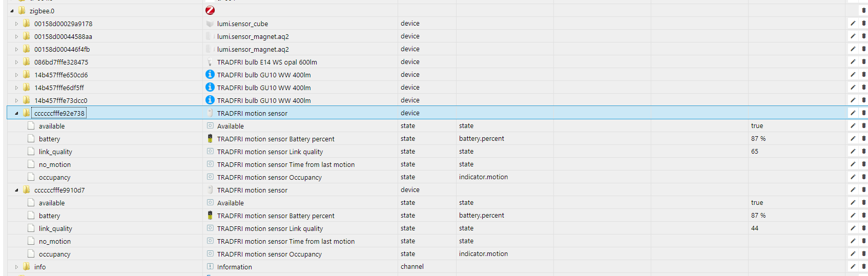Delete the link_quality state with value 44

(864, 228)
